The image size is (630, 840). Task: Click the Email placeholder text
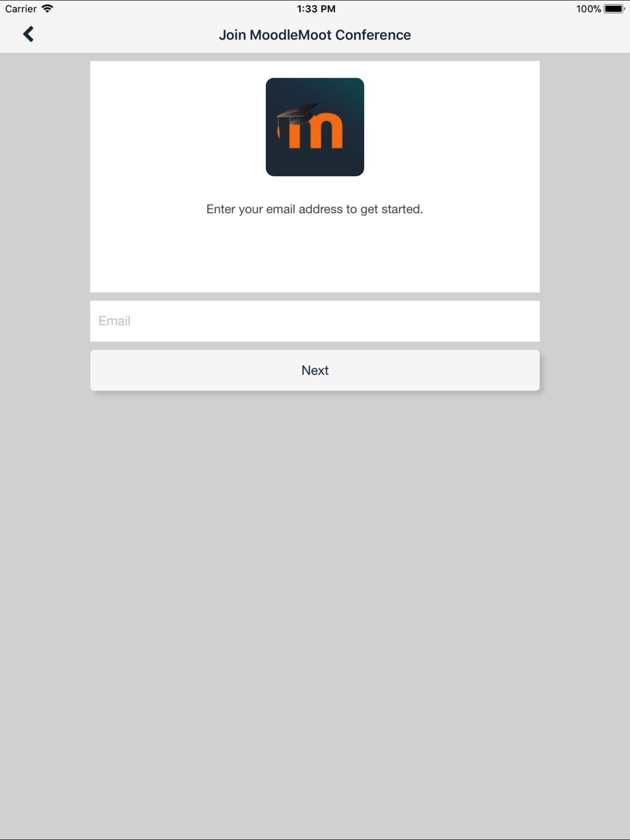pyautogui.click(x=115, y=321)
